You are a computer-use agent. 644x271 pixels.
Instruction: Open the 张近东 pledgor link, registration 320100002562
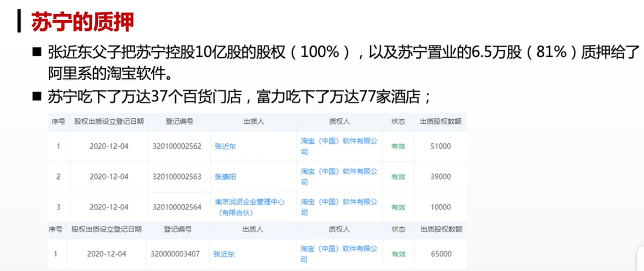(225, 146)
